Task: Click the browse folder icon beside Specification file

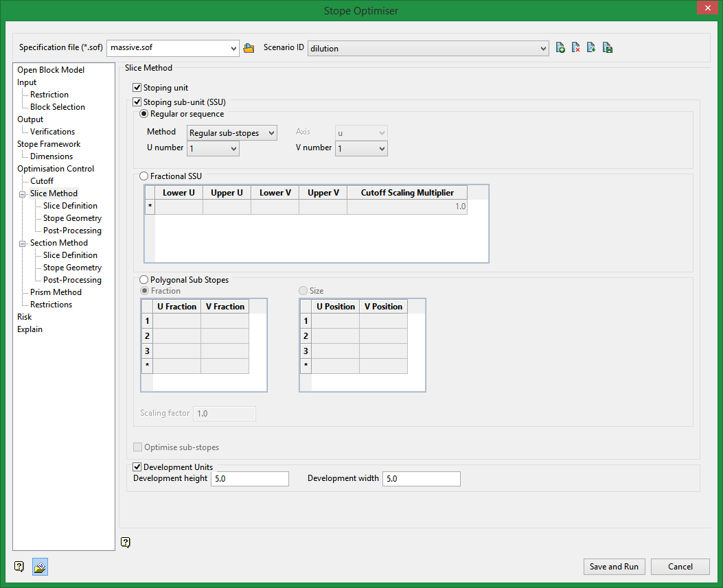Action: [x=249, y=48]
